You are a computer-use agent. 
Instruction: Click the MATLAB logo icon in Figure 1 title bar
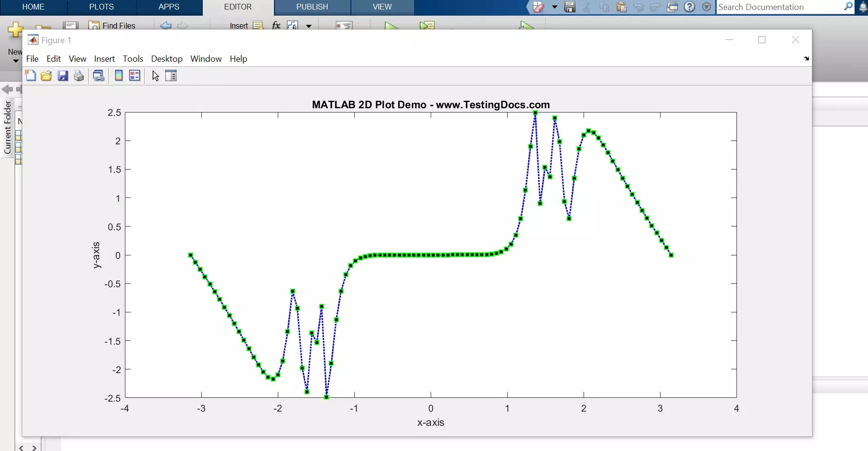click(33, 40)
